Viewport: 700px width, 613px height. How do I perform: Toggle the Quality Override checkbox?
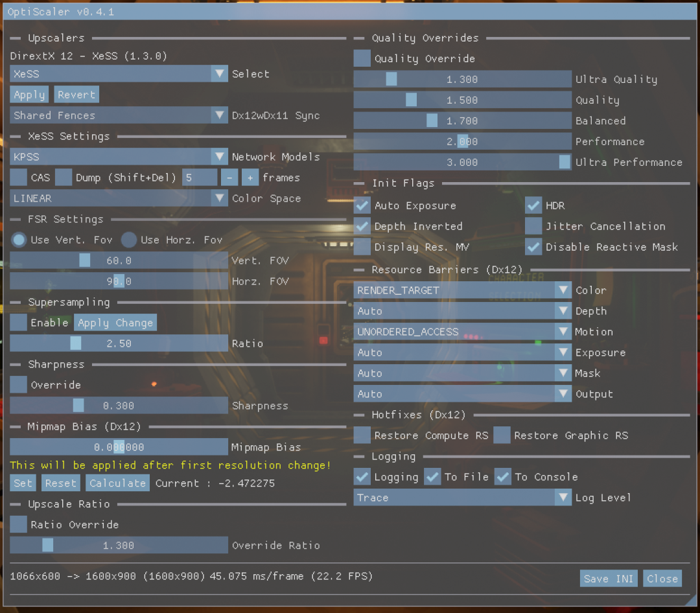point(362,58)
